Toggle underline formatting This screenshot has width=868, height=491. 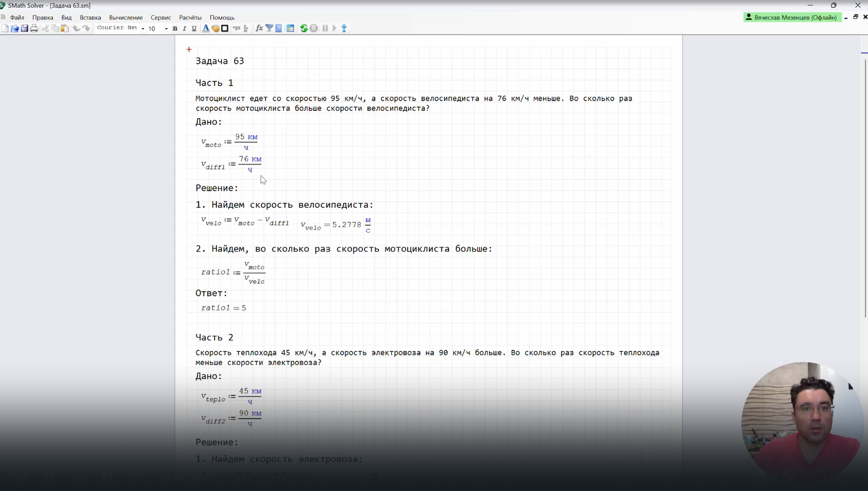pos(194,29)
